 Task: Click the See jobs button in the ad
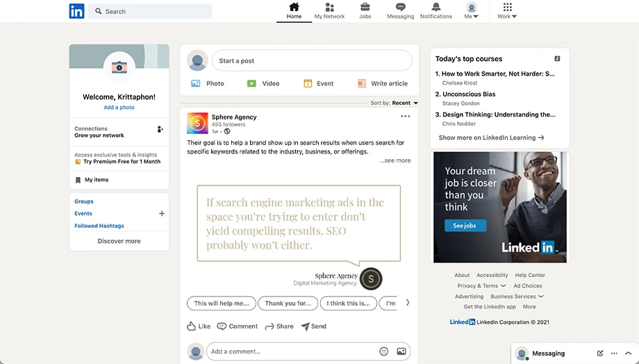(465, 225)
